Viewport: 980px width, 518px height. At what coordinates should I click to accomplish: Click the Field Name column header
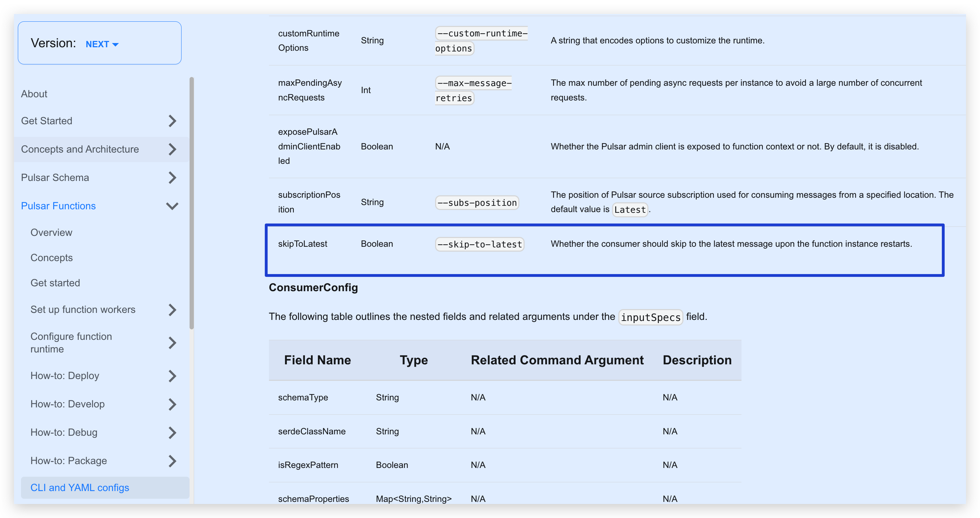[318, 360]
